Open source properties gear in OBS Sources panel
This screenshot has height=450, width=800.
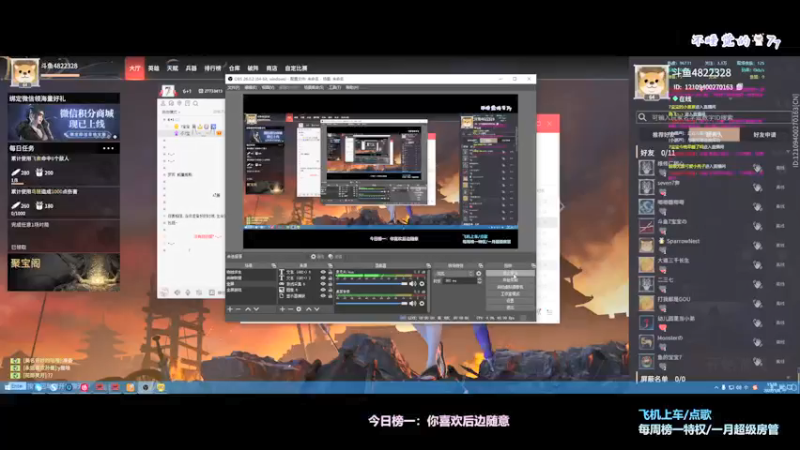[299, 309]
